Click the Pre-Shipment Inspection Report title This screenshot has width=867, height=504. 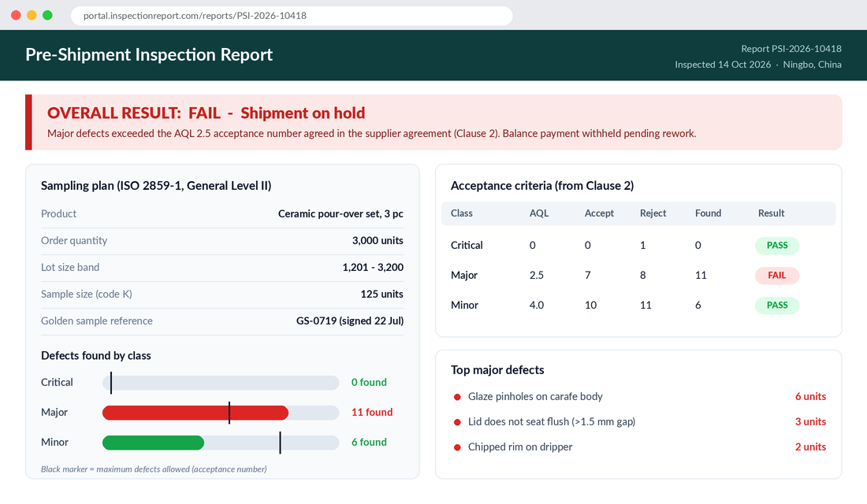149,54
